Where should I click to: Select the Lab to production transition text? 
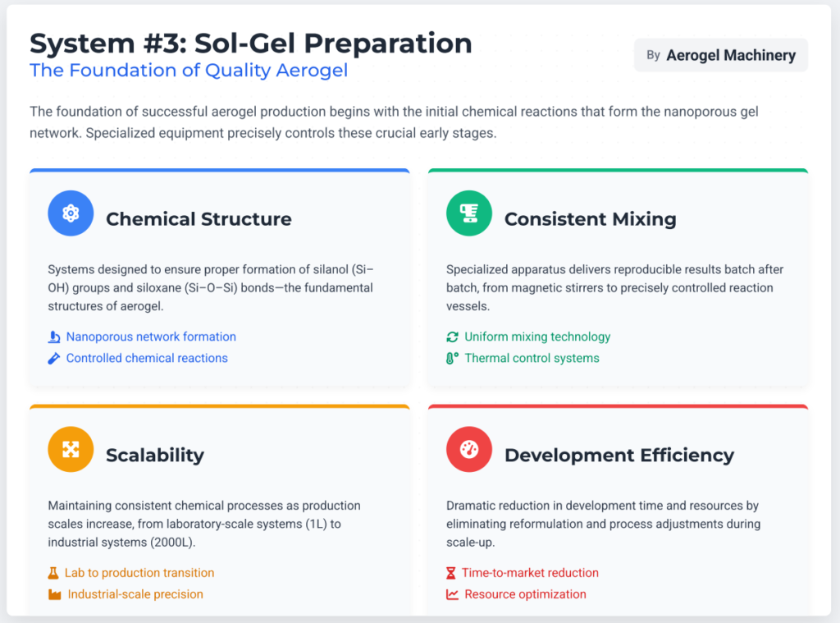coord(139,573)
